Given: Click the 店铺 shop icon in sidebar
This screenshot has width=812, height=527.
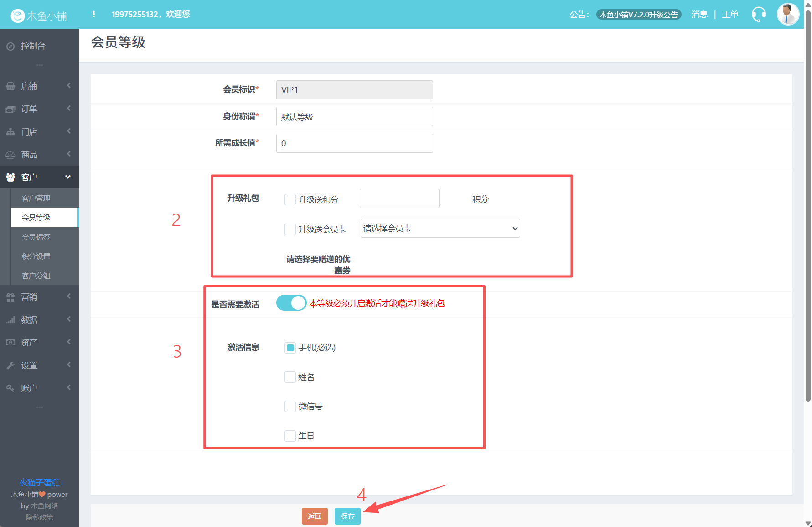Looking at the screenshot, I should 10,86.
